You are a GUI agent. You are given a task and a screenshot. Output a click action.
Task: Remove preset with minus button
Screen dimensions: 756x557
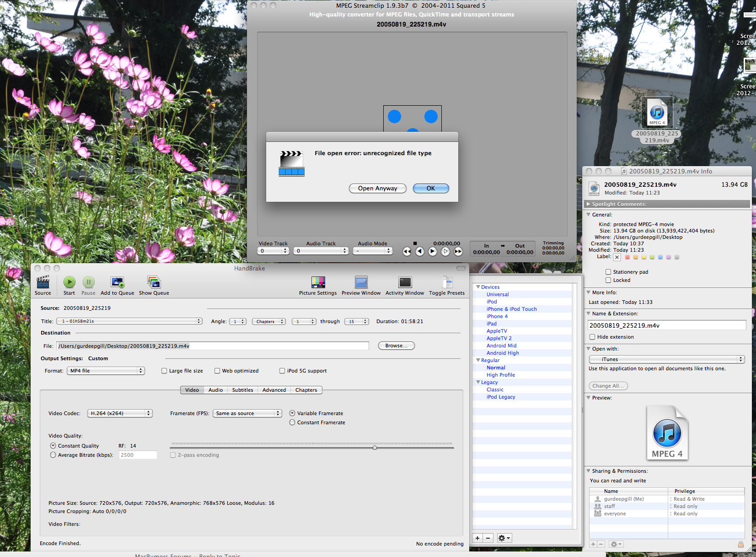pyautogui.click(x=488, y=538)
